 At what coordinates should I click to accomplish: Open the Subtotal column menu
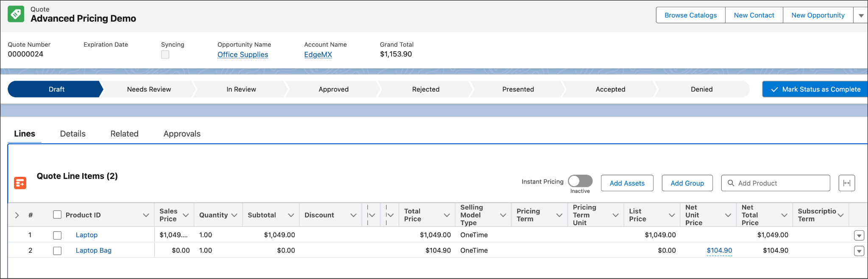[x=291, y=215]
